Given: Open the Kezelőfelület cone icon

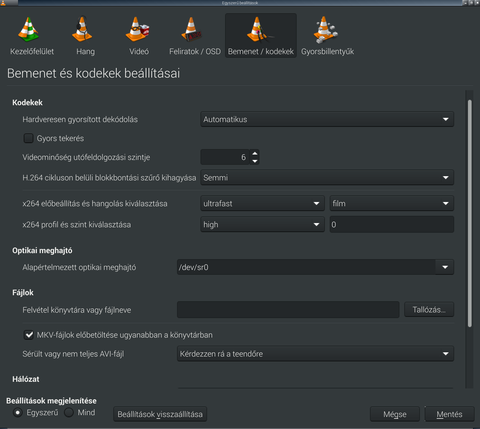Looking at the screenshot, I should pos(29,29).
